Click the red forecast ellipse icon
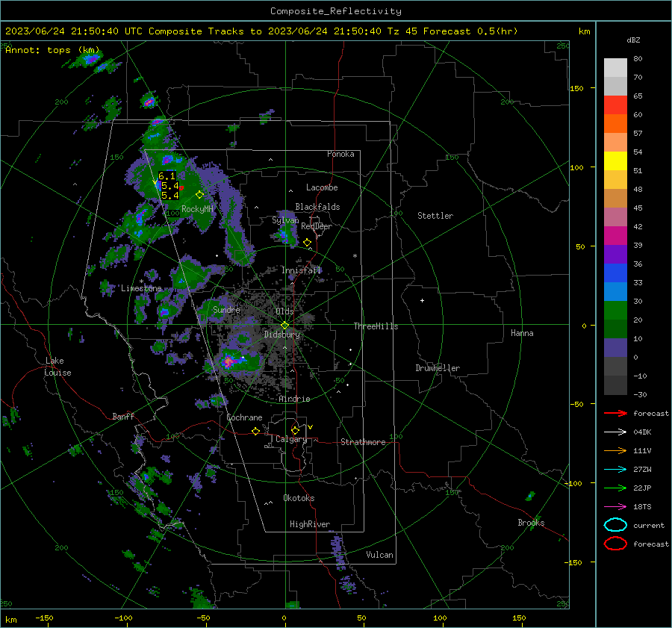This screenshot has width=672, height=628. coord(615,544)
